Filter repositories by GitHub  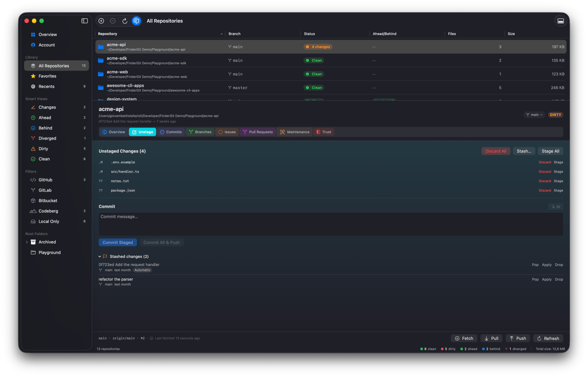[x=56, y=180]
